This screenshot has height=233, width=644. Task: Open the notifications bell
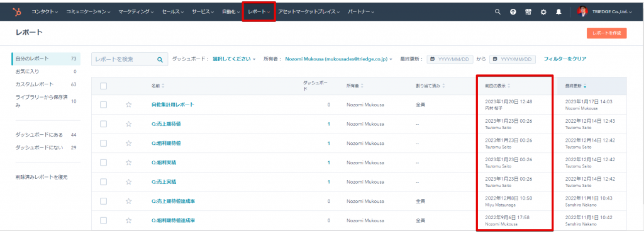558,12
